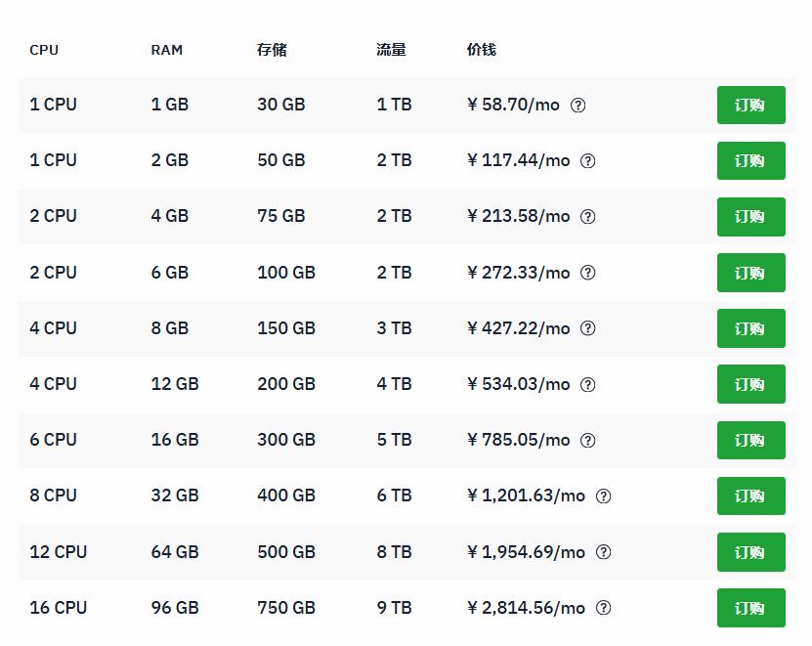Click the 存储 column header
The height and width of the screenshot is (646, 812).
click(270, 49)
